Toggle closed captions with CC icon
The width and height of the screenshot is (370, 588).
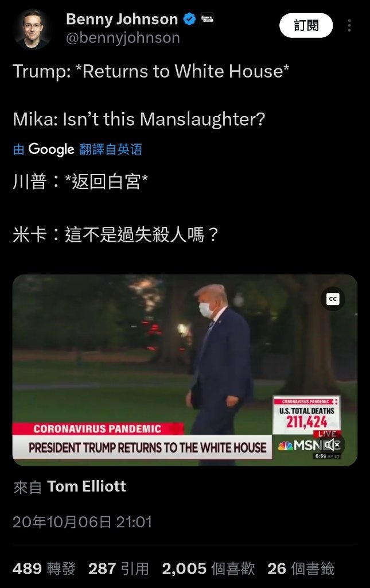click(333, 299)
